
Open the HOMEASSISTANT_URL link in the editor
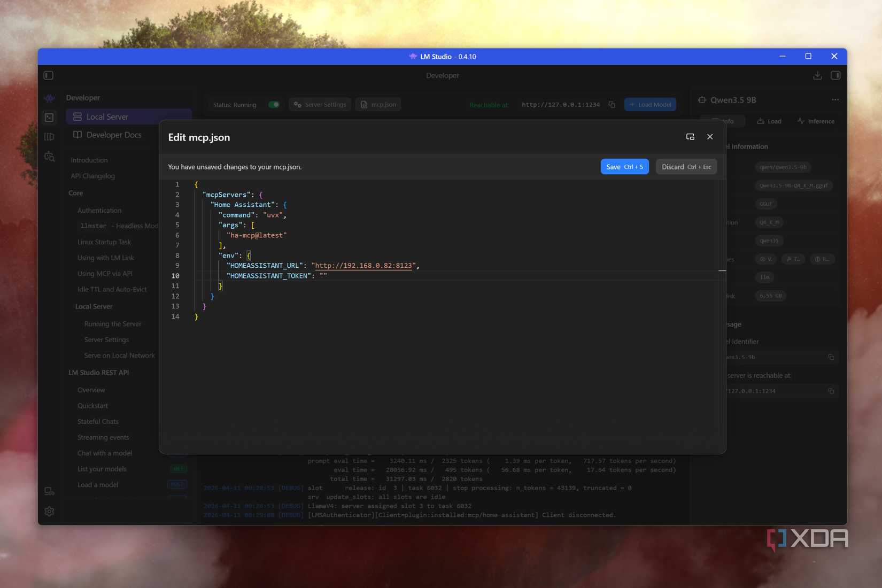(x=363, y=266)
